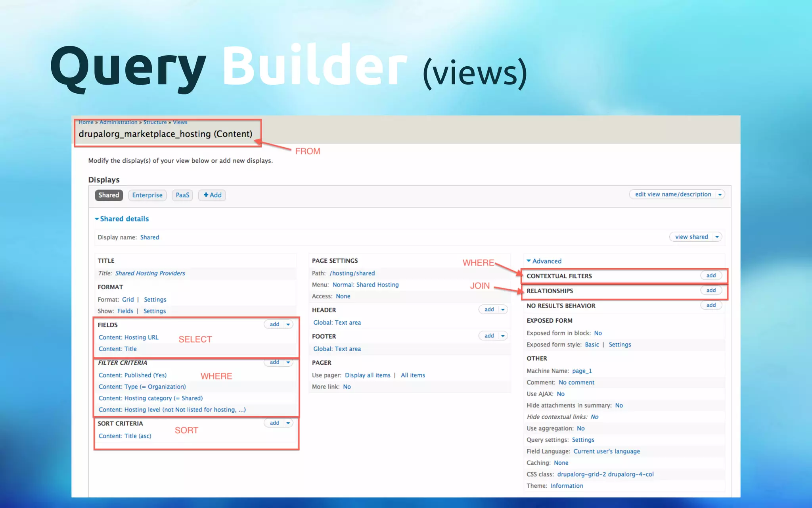This screenshot has height=508, width=812.
Task: Edit menu Normal: Shared Hosting
Action: pos(366,285)
